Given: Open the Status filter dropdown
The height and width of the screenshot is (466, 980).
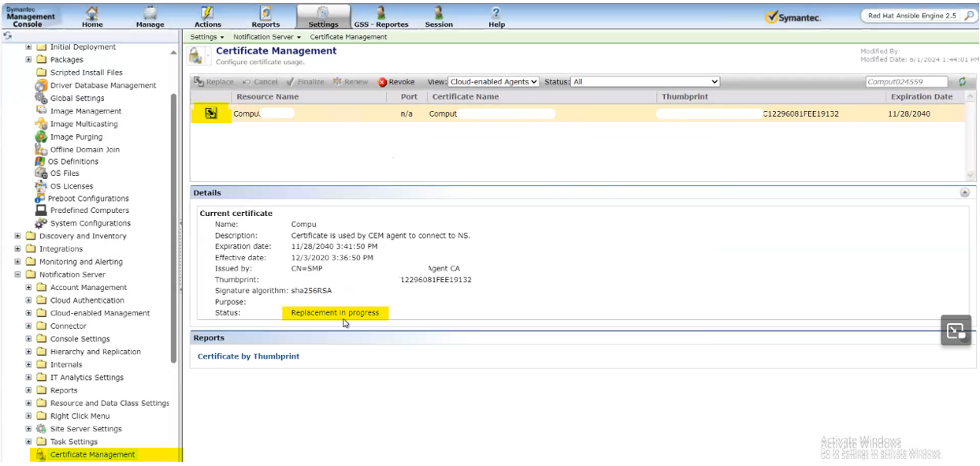Looking at the screenshot, I should point(645,82).
